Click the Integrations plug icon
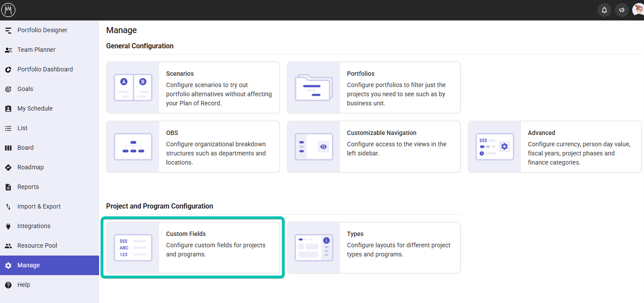The image size is (644, 303). pos(8,226)
